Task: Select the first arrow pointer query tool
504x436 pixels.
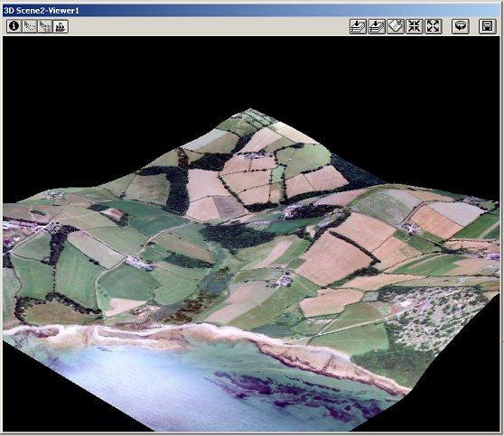Action: [x=30, y=26]
